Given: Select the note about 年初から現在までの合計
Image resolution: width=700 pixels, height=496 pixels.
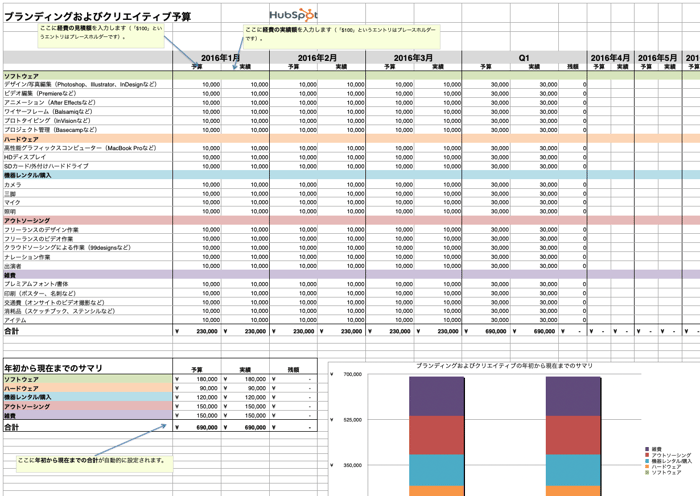Looking at the screenshot, I should point(95,464).
